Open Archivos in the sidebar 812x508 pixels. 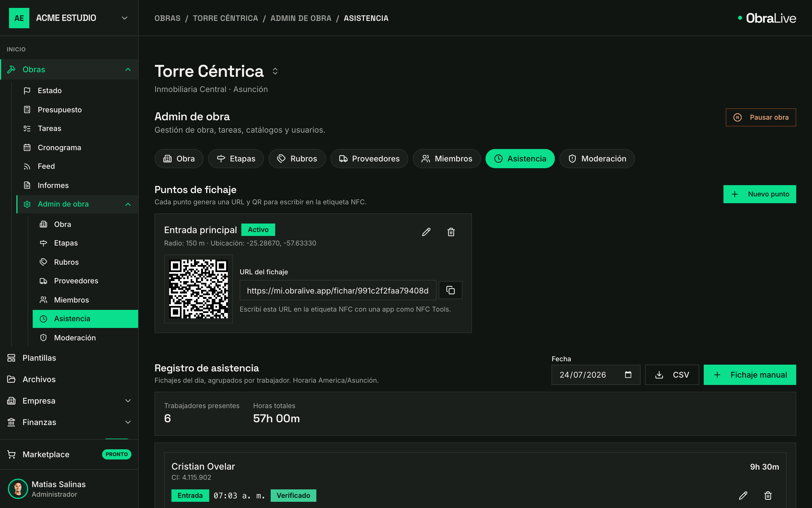click(69, 379)
